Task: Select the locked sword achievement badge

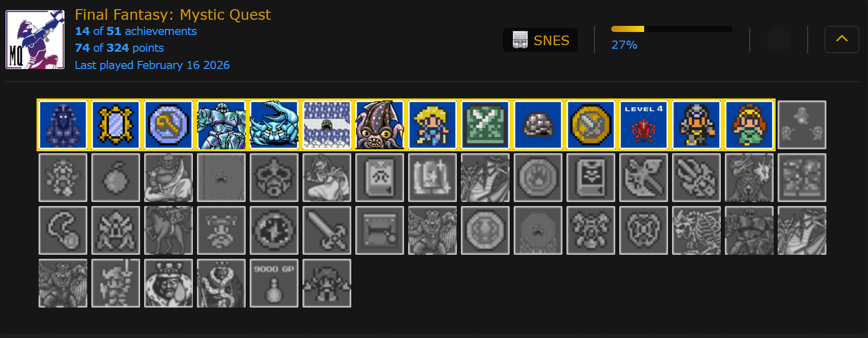Action: point(327,230)
